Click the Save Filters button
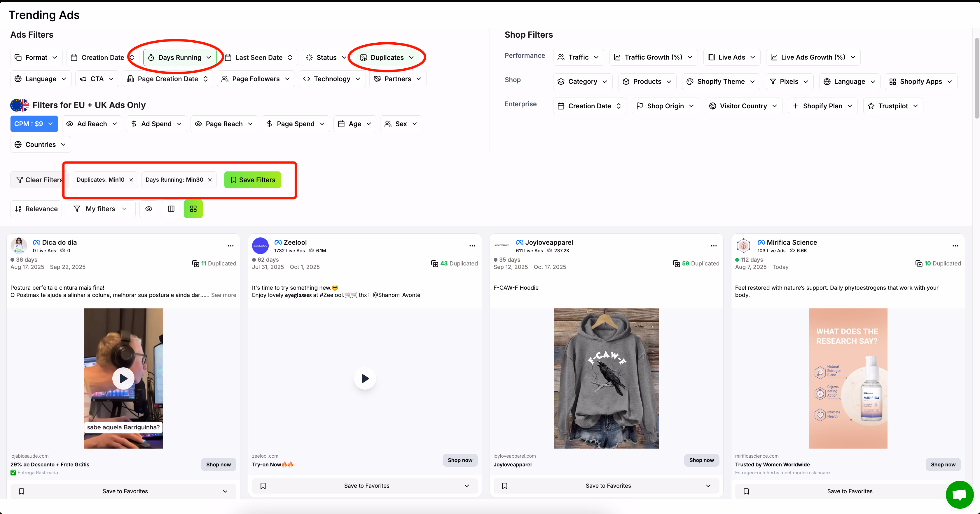Viewport: 980px width, 514px height. [x=252, y=179]
